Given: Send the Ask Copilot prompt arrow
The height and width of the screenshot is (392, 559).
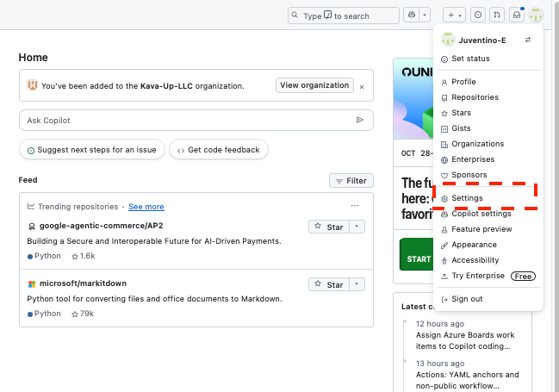Looking at the screenshot, I should click(x=360, y=121).
